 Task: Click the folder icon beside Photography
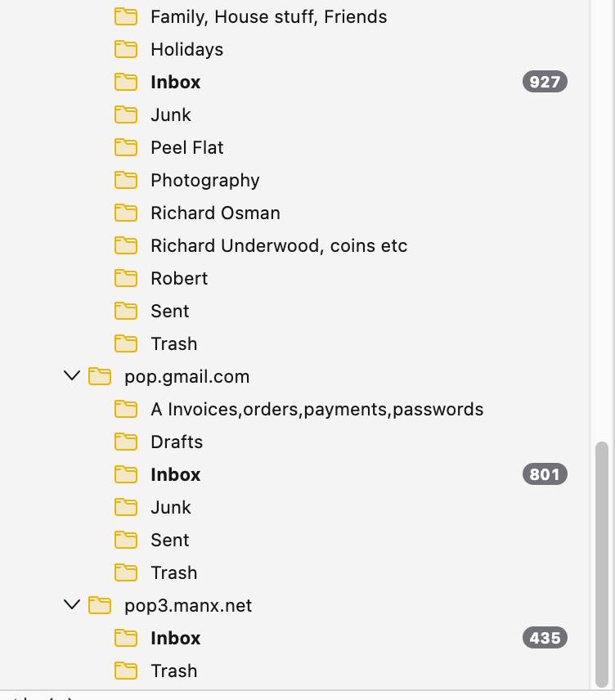(x=125, y=180)
